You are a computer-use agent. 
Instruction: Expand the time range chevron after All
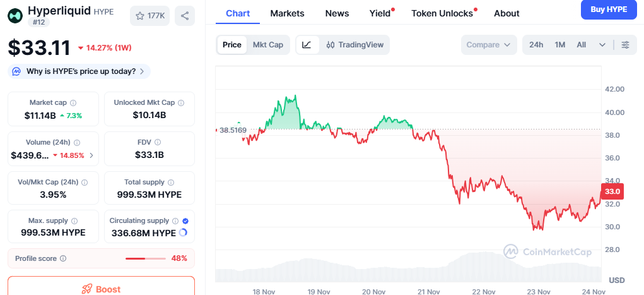(602, 45)
